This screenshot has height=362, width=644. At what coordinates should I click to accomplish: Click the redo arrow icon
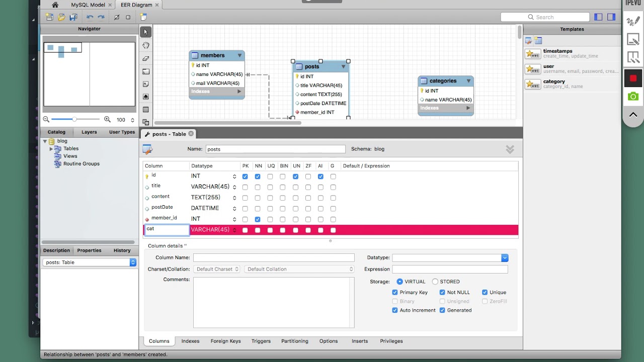101,17
